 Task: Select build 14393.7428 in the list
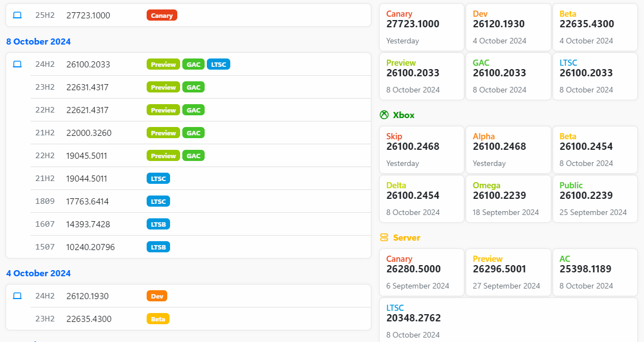point(88,224)
